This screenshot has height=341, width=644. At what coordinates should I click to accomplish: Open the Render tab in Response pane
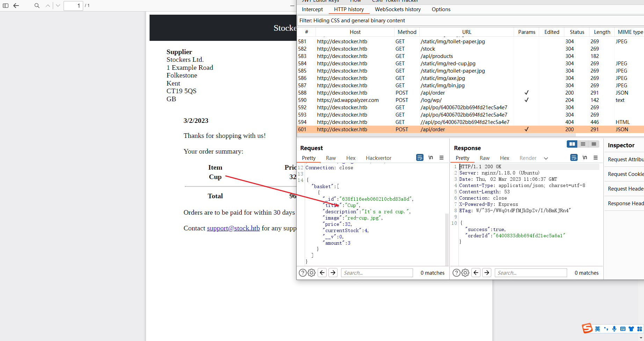click(x=528, y=158)
